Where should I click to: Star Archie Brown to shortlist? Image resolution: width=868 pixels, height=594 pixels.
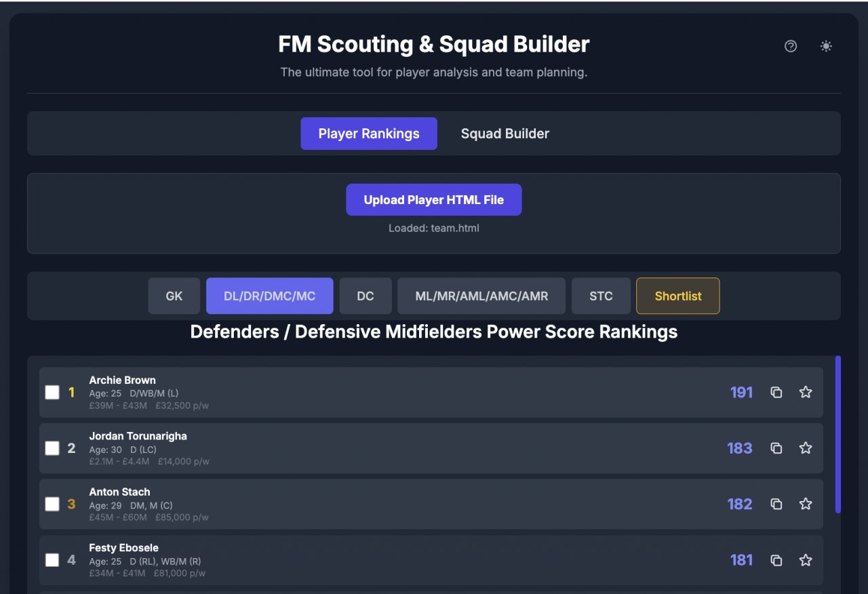click(x=806, y=392)
